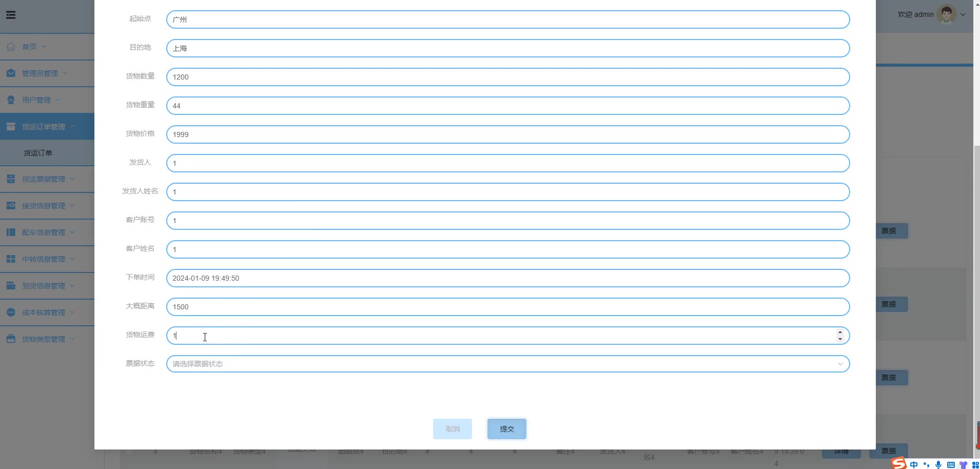Click the 管理员管理 envelope icon

pos(11,73)
